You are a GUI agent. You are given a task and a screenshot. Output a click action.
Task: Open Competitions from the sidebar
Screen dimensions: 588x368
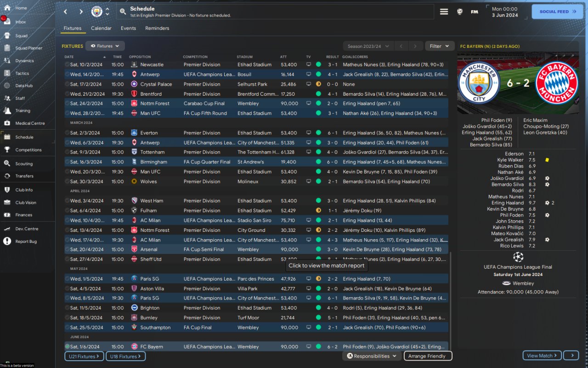coord(28,149)
